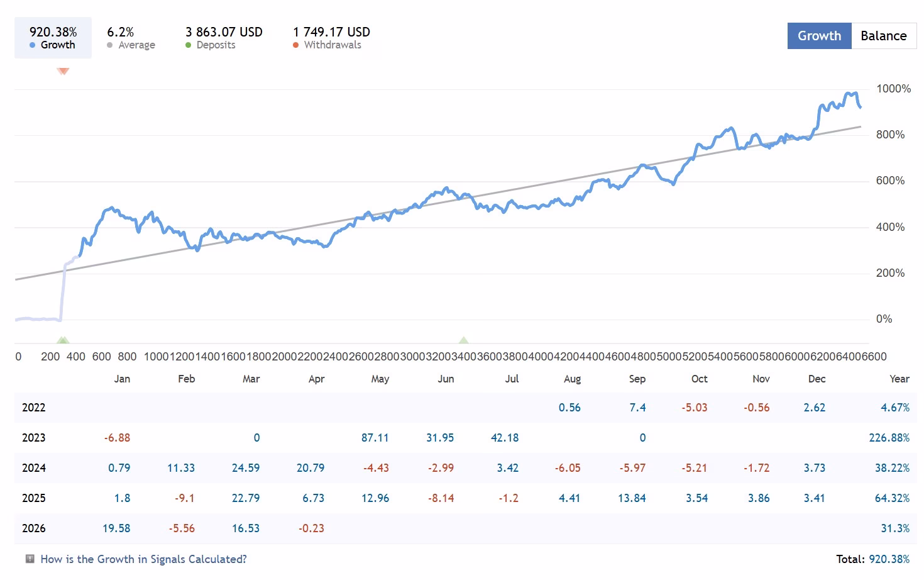
Task: Click the -9.1 February 2025 value
Action: click(x=185, y=498)
